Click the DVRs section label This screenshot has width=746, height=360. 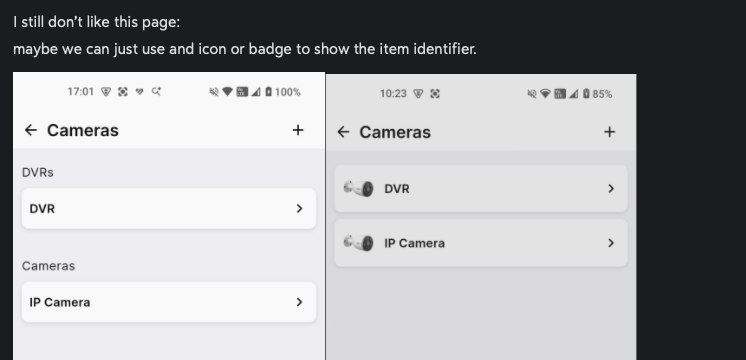38,173
